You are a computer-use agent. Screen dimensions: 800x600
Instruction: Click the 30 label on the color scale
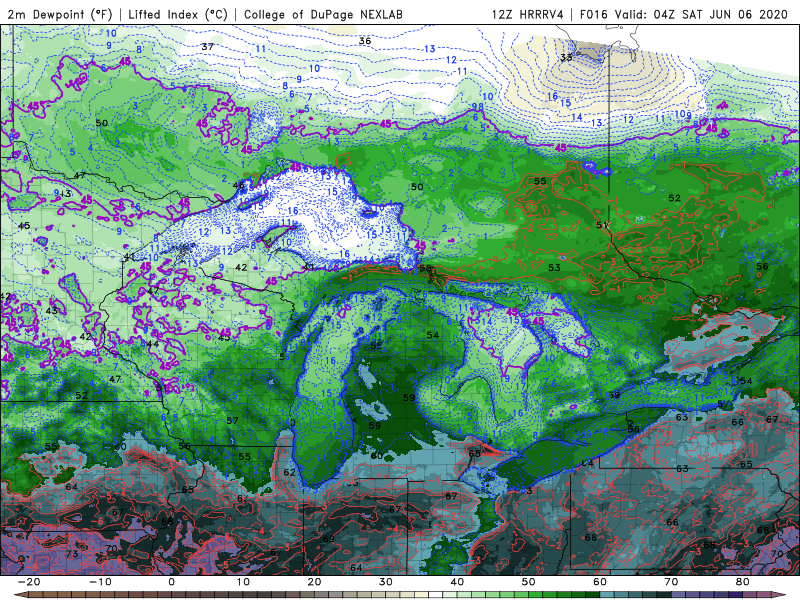tap(386, 582)
